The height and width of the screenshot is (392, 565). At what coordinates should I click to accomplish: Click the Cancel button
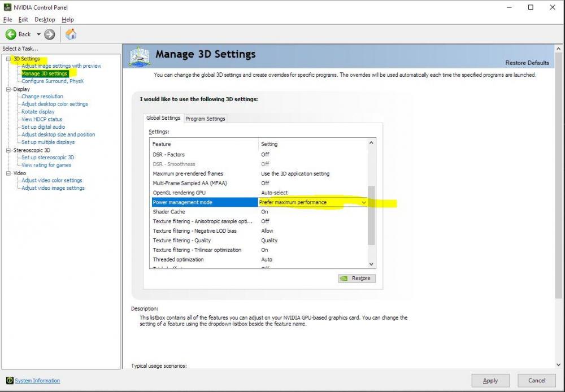point(537,381)
